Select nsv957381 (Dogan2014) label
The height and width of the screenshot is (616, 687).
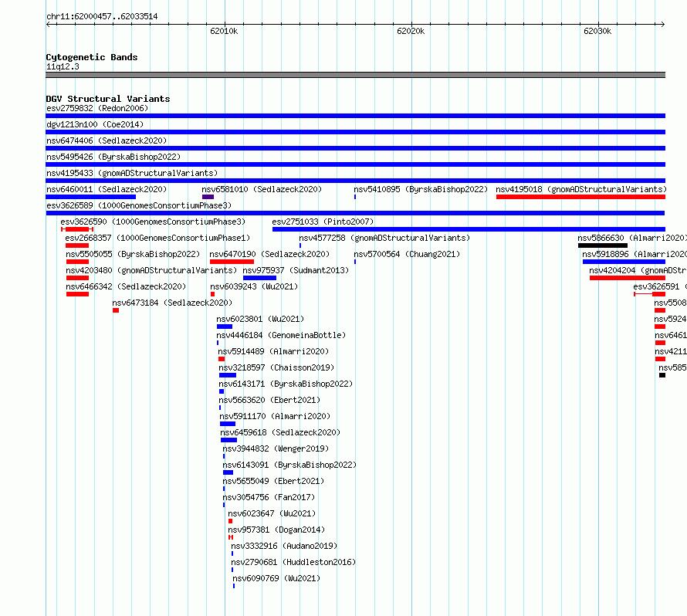point(276,530)
